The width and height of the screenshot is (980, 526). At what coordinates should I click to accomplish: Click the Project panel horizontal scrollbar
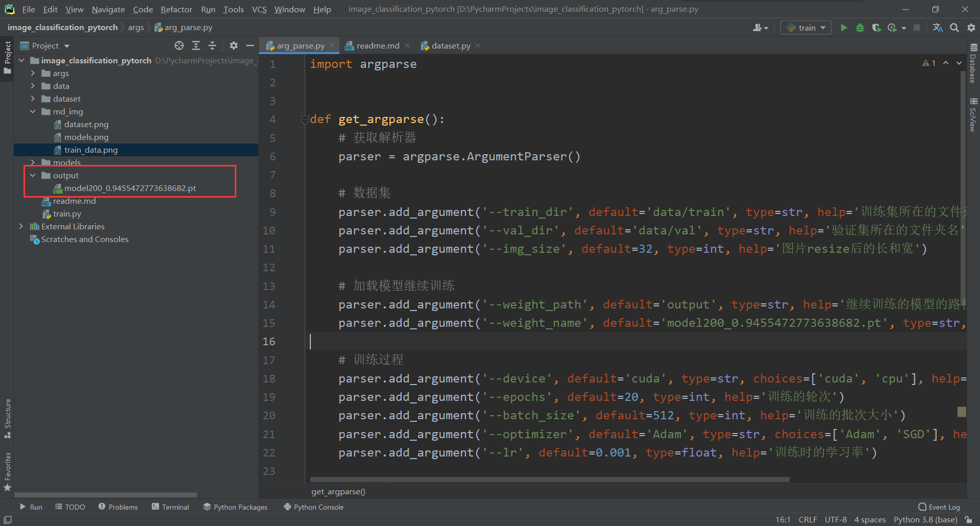106,495
